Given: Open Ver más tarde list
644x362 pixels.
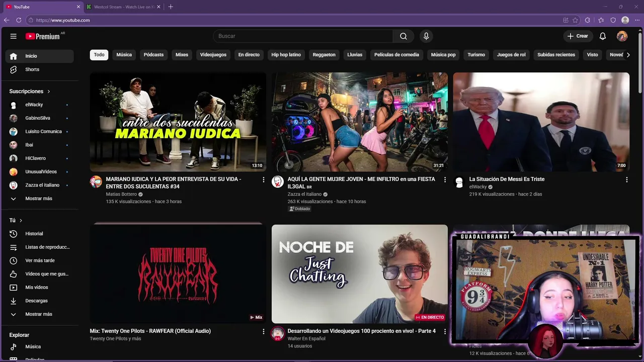Looking at the screenshot, I should 39,260.
